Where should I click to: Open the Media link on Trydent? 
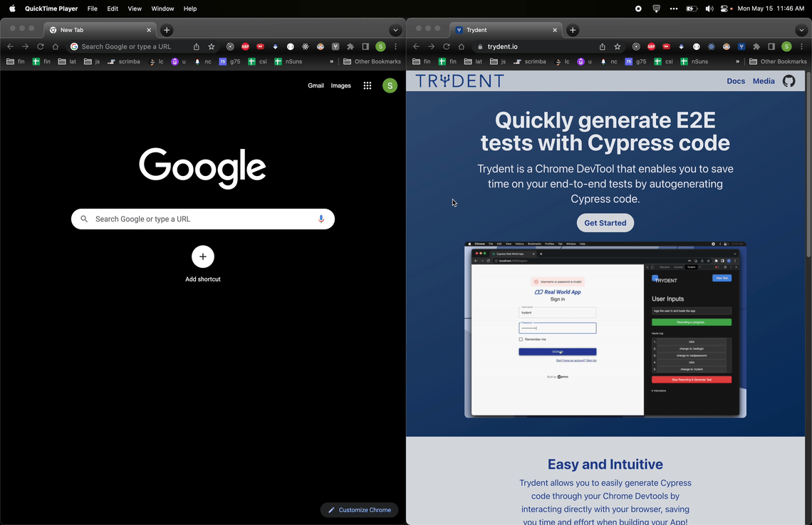click(x=764, y=80)
